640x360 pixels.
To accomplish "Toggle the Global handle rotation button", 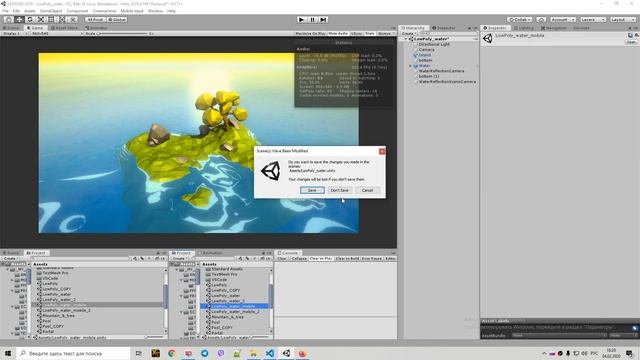I will click(117, 19).
